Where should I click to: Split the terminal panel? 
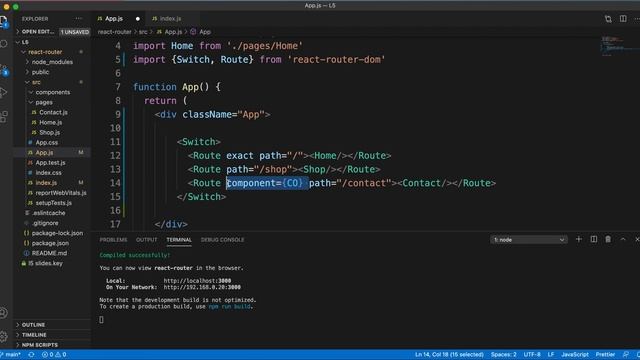pos(593,240)
